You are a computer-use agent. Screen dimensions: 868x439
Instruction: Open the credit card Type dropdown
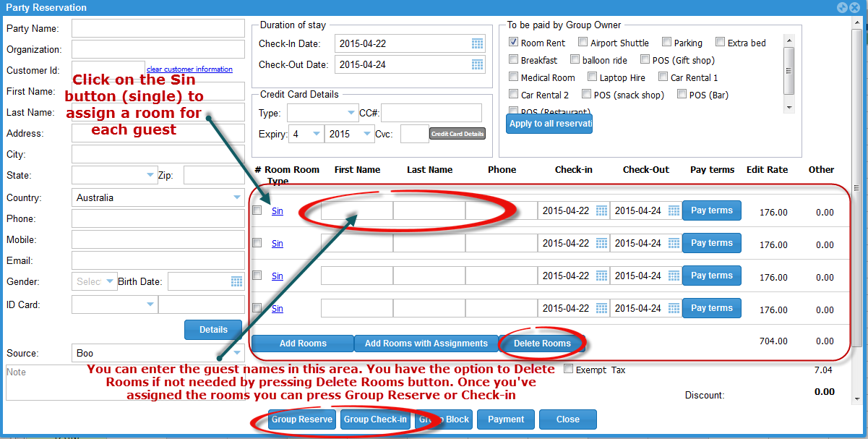(351, 113)
